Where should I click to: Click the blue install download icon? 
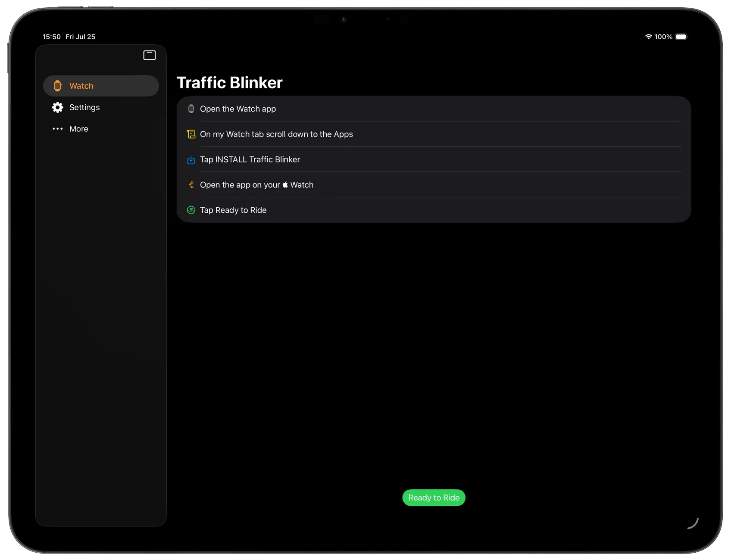[x=191, y=160]
